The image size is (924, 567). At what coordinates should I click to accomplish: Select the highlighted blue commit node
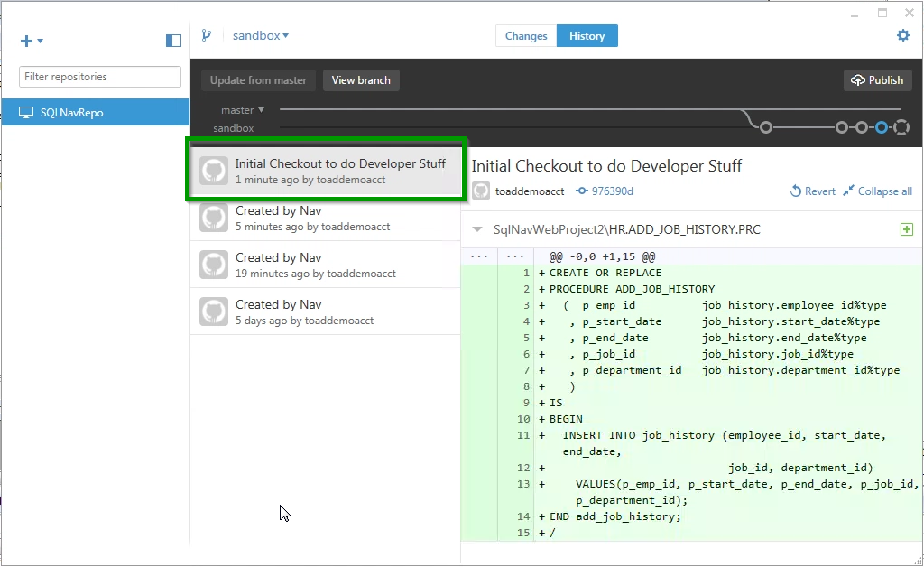pos(882,127)
